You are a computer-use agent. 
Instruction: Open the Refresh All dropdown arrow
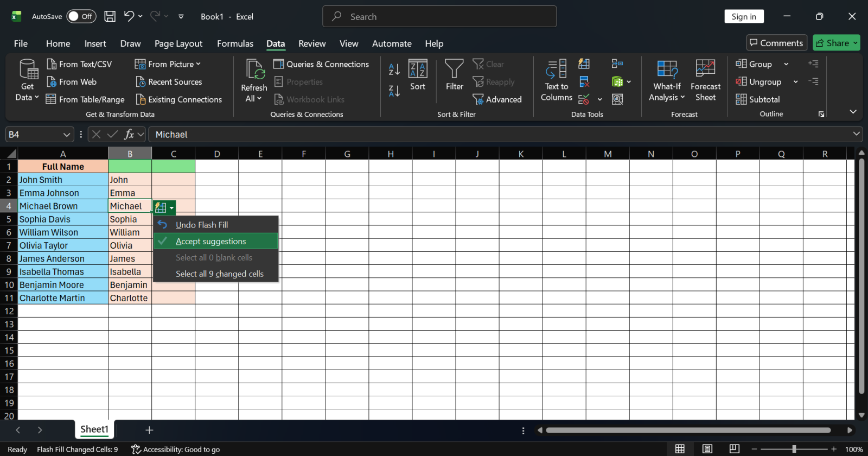coord(254,99)
